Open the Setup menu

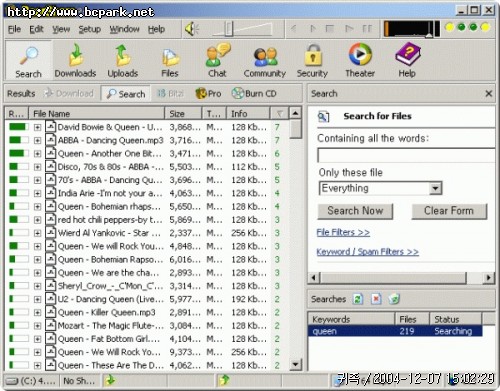point(90,29)
